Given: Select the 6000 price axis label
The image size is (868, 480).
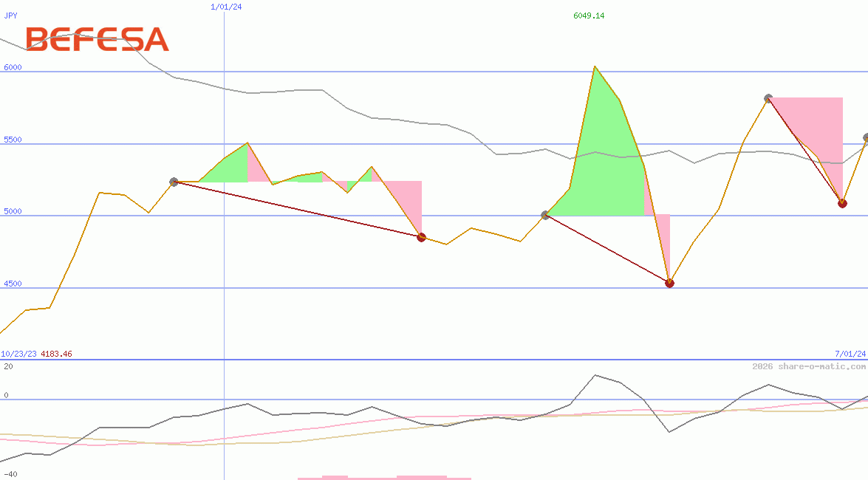Looking at the screenshot, I should tap(13, 67).
